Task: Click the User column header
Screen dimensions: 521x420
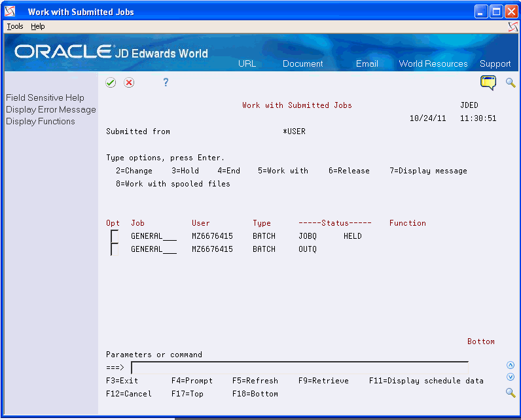Action: (201, 223)
